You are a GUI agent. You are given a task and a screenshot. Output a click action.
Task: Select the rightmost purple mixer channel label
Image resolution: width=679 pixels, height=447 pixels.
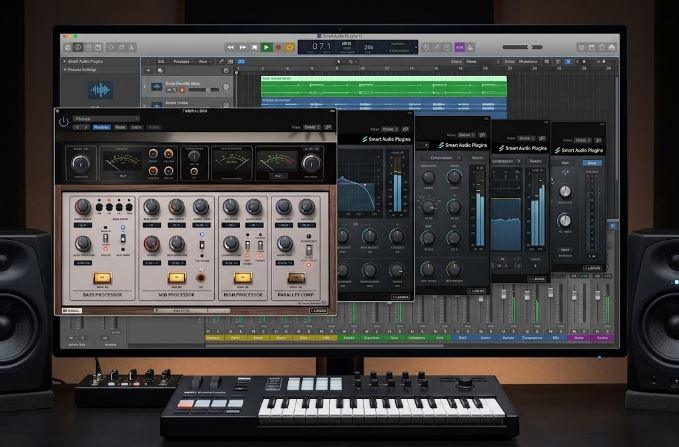click(602, 337)
